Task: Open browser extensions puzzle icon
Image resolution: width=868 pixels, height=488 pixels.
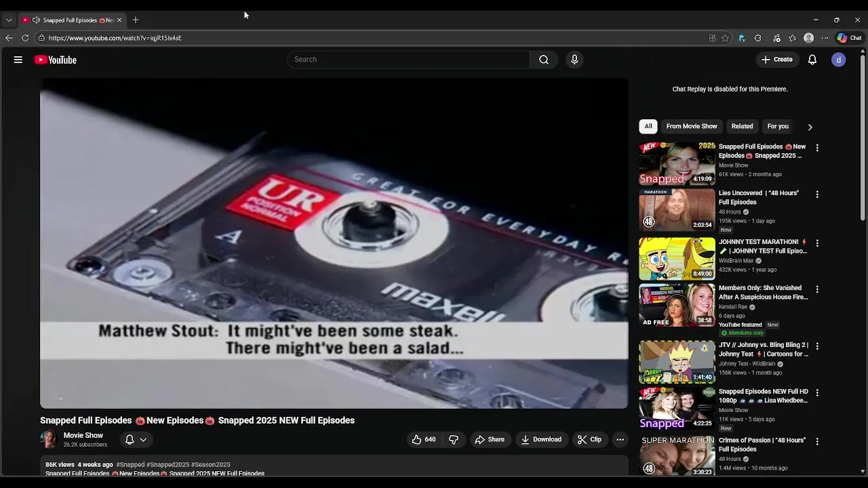Action: [x=758, y=38]
